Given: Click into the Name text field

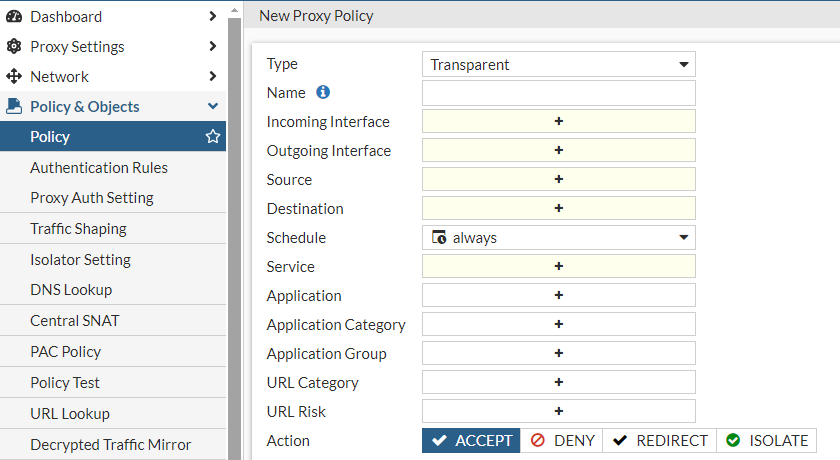Looking at the screenshot, I should click(558, 94).
